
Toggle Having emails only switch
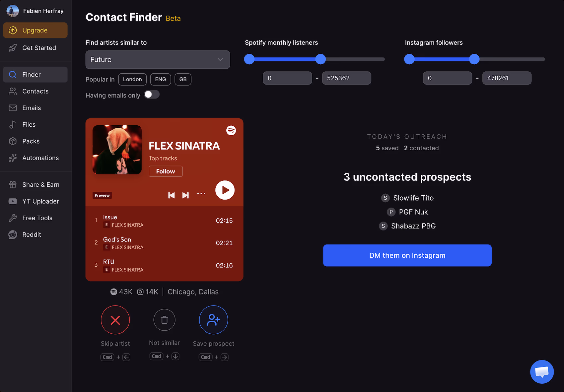(x=152, y=95)
